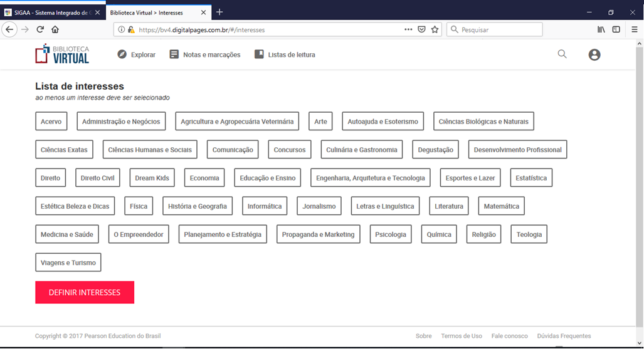Reload the current page
The width and height of the screenshot is (644, 349).
click(40, 29)
